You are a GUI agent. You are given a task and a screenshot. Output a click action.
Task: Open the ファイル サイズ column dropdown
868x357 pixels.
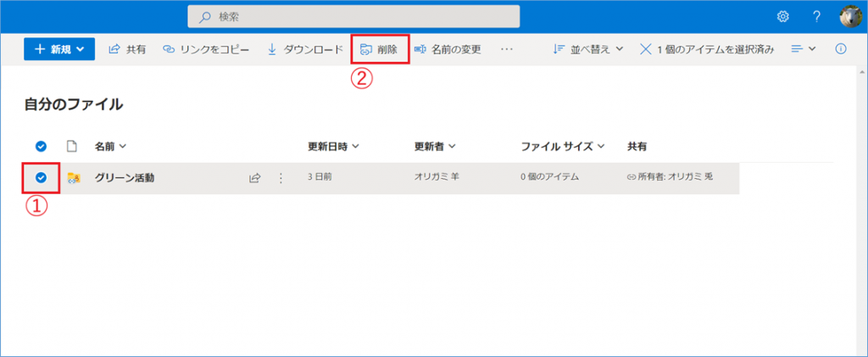(x=563, y=147)
